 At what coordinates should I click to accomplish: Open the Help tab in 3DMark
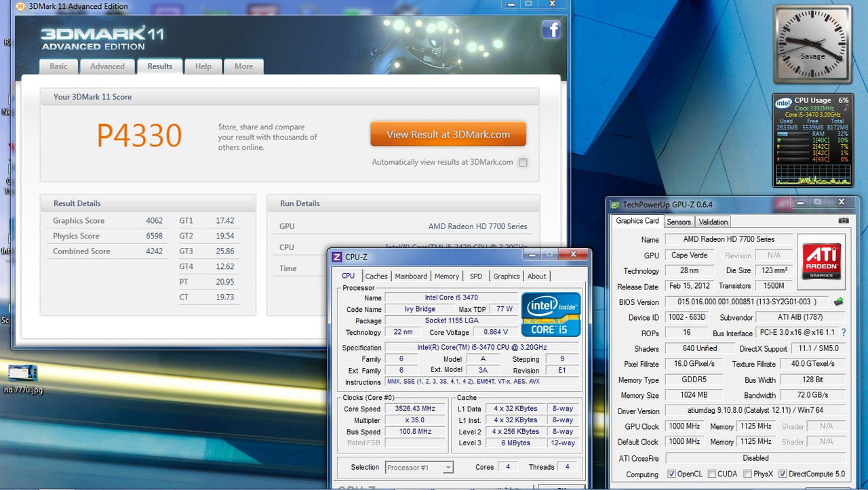click(203, 66)
